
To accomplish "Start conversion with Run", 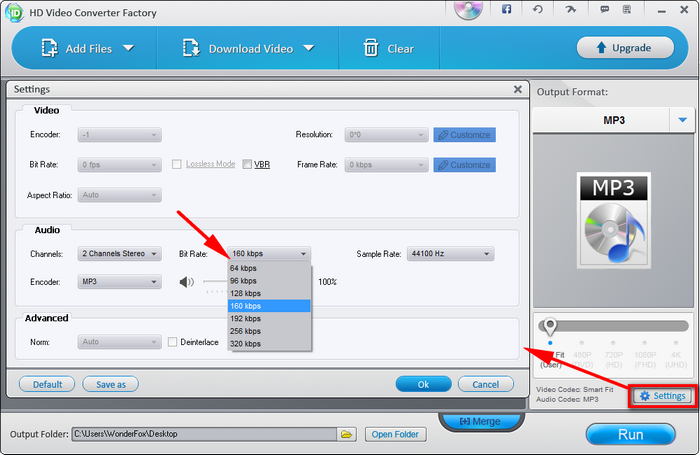I will click(630, 434).
